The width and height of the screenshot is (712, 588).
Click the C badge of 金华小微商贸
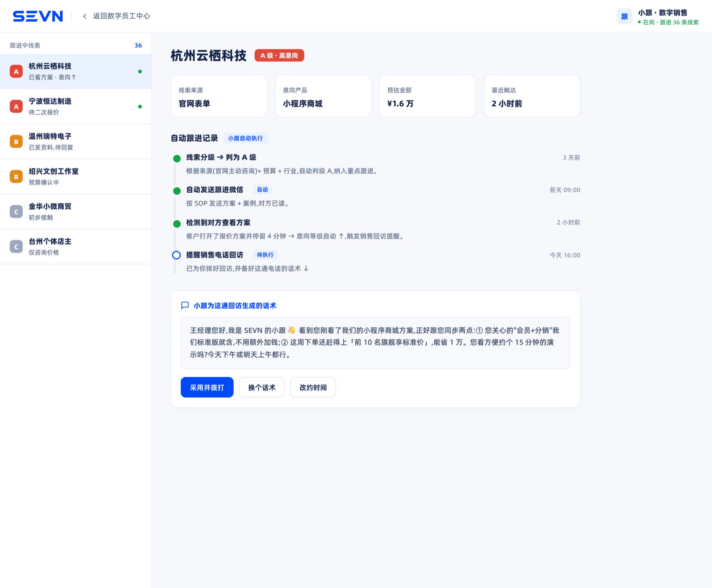16,212
